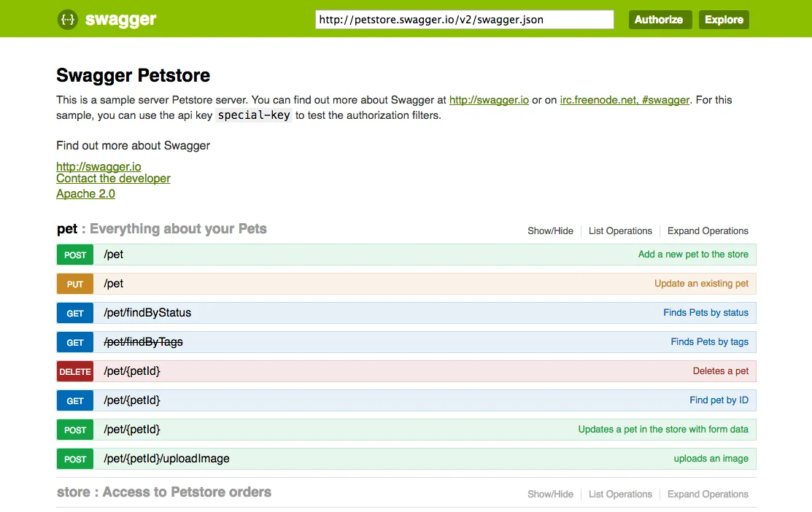This screenshot has height=512, width=812.
Task: Click 'Update an existing pet' summary
Action: coord(701,283)
